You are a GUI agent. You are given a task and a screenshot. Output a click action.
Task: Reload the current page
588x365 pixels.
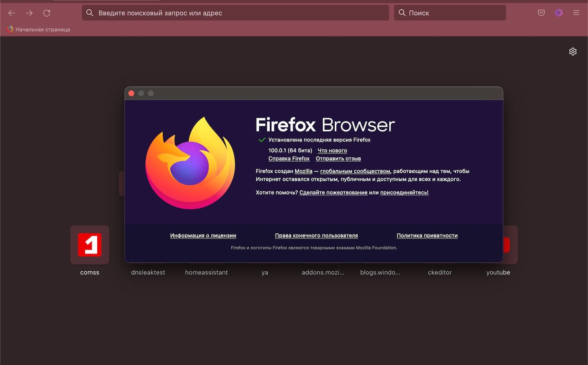point(47,13)
